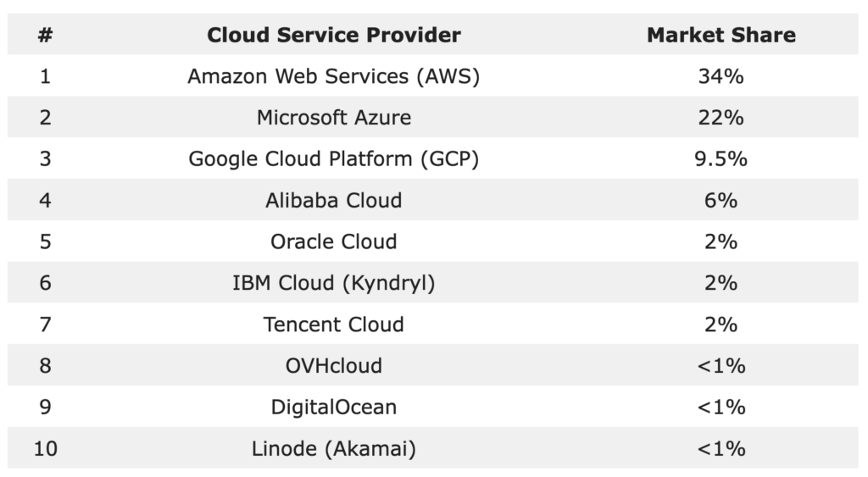Click the # column header
Viewport: 868px width, 477px height.
point(45,35)
